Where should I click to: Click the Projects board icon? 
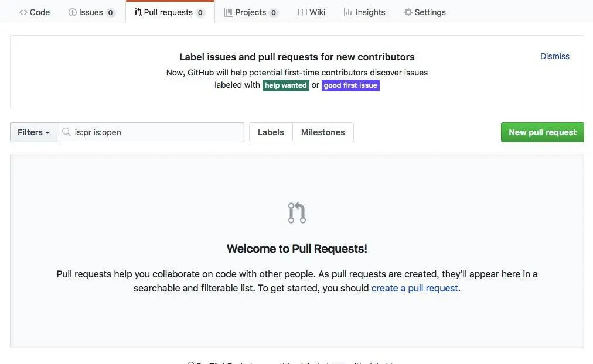click(229, 12)
